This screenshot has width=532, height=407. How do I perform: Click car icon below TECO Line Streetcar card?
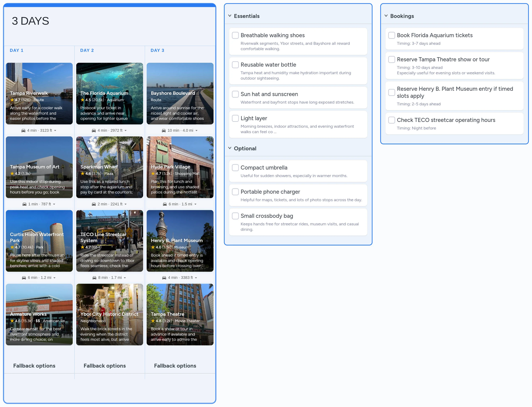coord(94,278)
